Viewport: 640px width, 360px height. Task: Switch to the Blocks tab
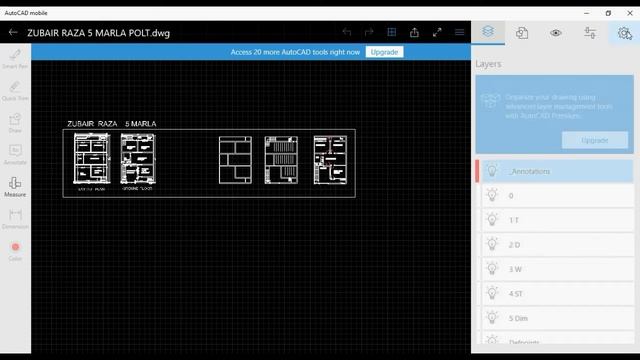(x=522, y=33)
